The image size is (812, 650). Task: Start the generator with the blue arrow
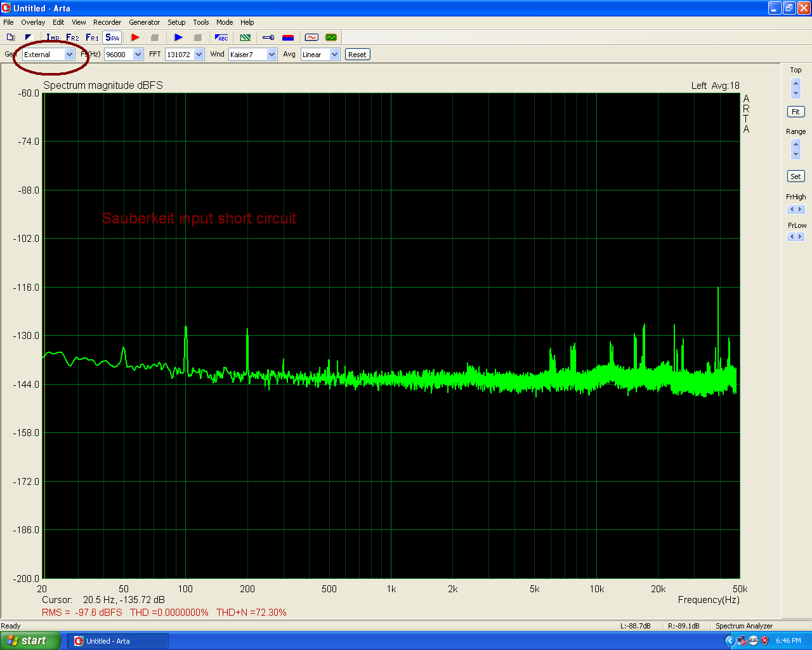tap(178, 37)
